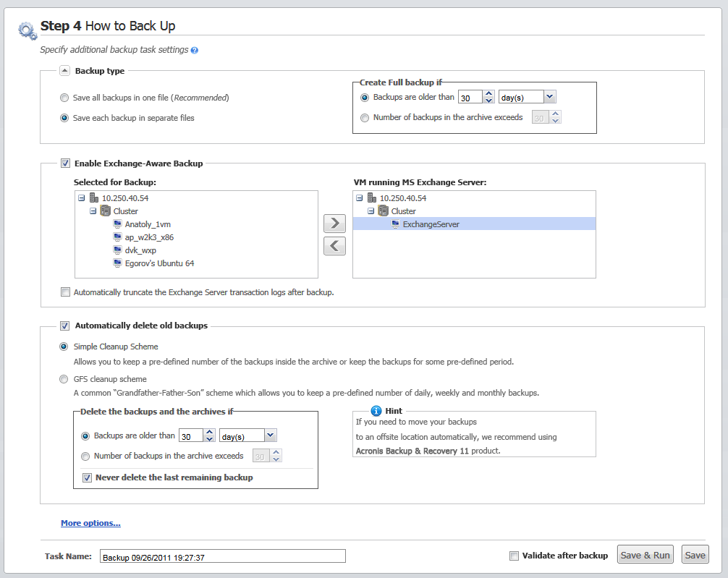Screen dimensions: 728x578
Task: Select the GFS cleanup scheme option
Action: pos(65,379)
